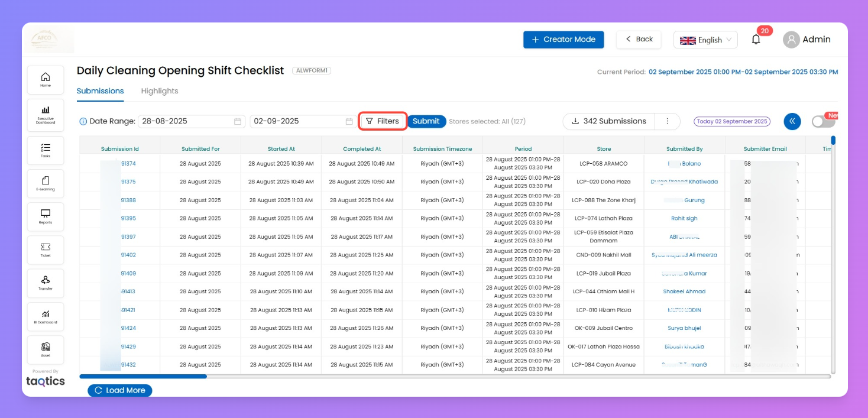Click the double-chevron collapse button

[792, 121]
